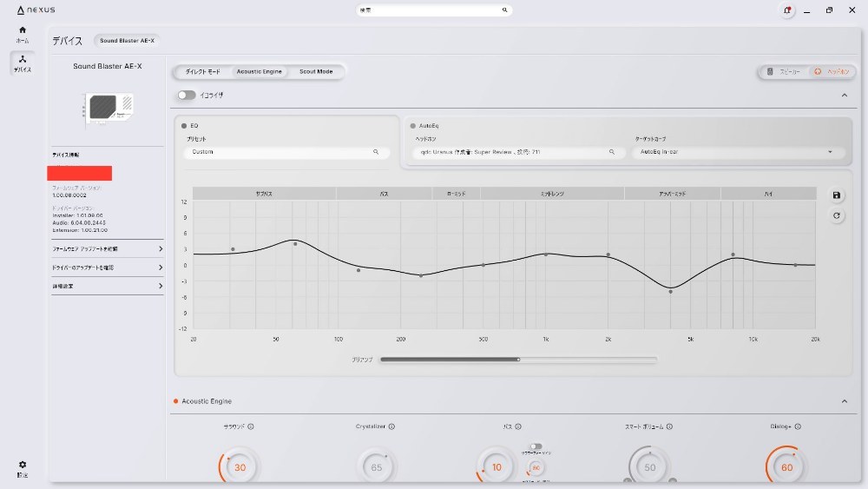The height and width of the screenshot is (489, 868).
Task: Click the top search input field
Action: click(434, 10)
